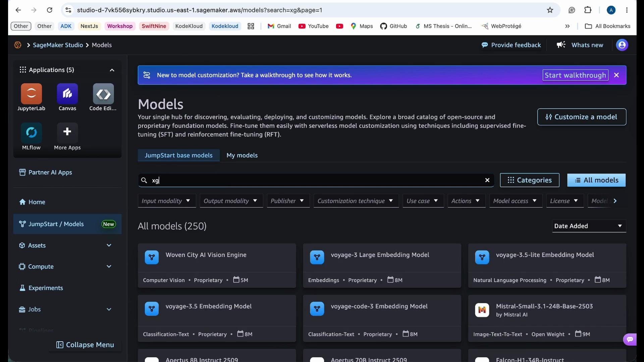
Task: Open Gmail bookmark
Action: [x=279, y=26]
